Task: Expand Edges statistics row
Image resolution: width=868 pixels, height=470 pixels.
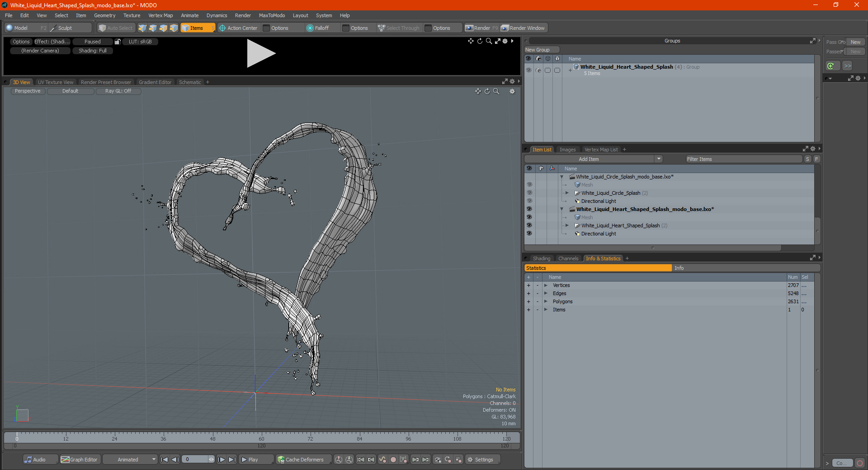Action: 546,293
